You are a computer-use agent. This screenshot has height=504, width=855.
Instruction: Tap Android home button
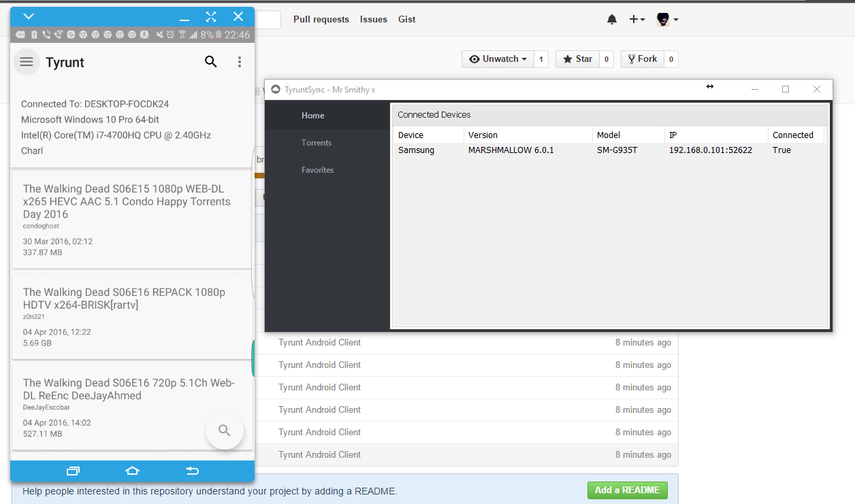(x=133, y=471)
